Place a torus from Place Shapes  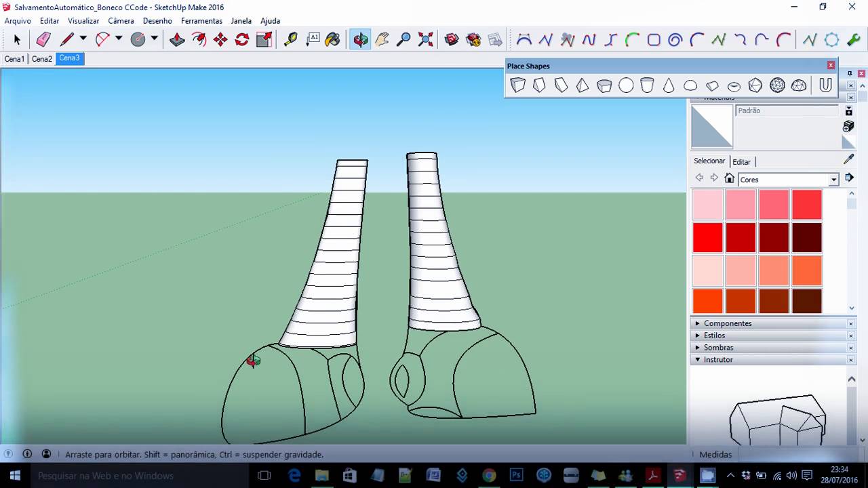coord(734,85)
